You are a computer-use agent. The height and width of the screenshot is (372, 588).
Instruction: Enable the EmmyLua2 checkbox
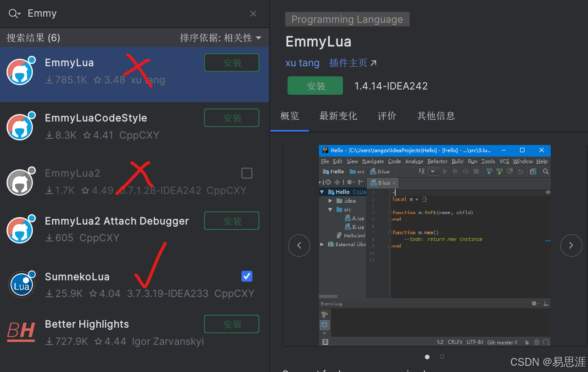tap(247, 173)
